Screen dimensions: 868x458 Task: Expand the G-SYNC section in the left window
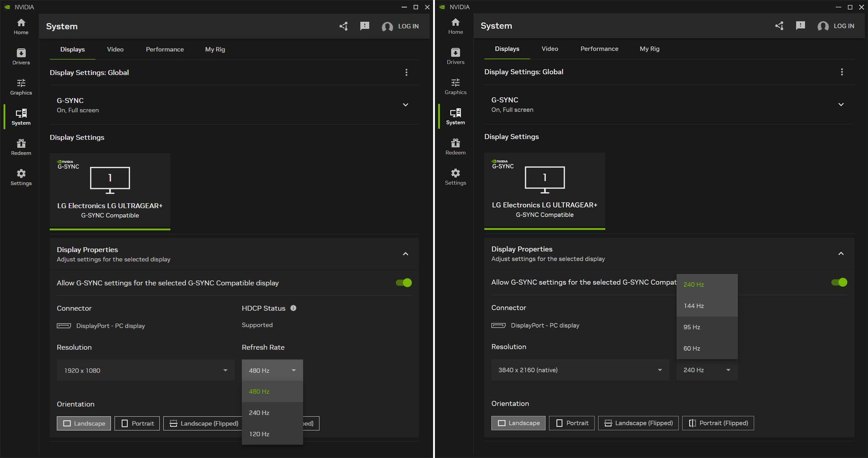405,105
